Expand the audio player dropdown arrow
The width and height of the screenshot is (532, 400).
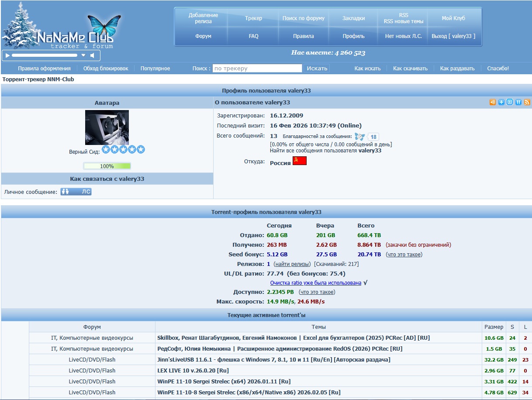click(x=83, y=55)
